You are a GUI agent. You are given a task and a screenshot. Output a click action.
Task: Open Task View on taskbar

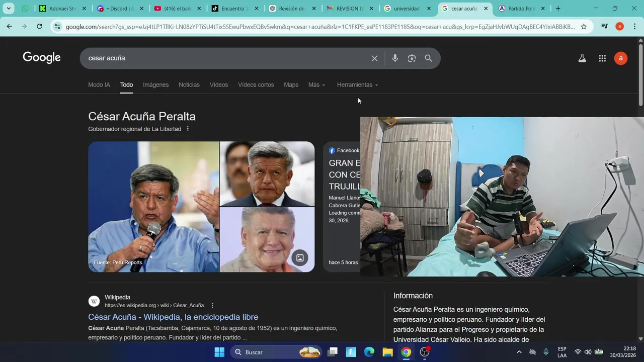(333, 352)
